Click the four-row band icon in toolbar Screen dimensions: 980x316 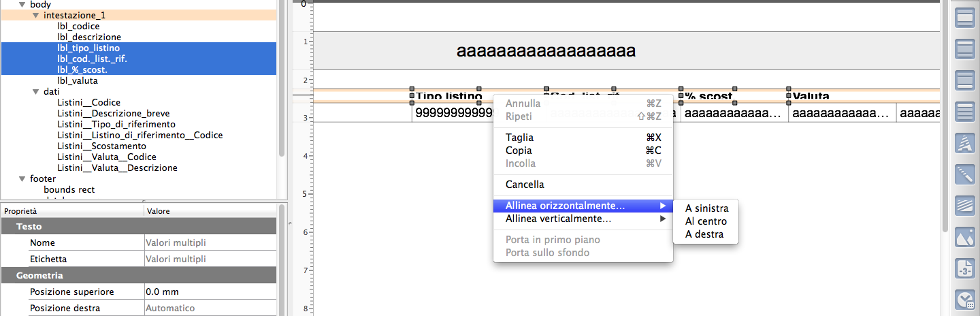coord(965,112)
